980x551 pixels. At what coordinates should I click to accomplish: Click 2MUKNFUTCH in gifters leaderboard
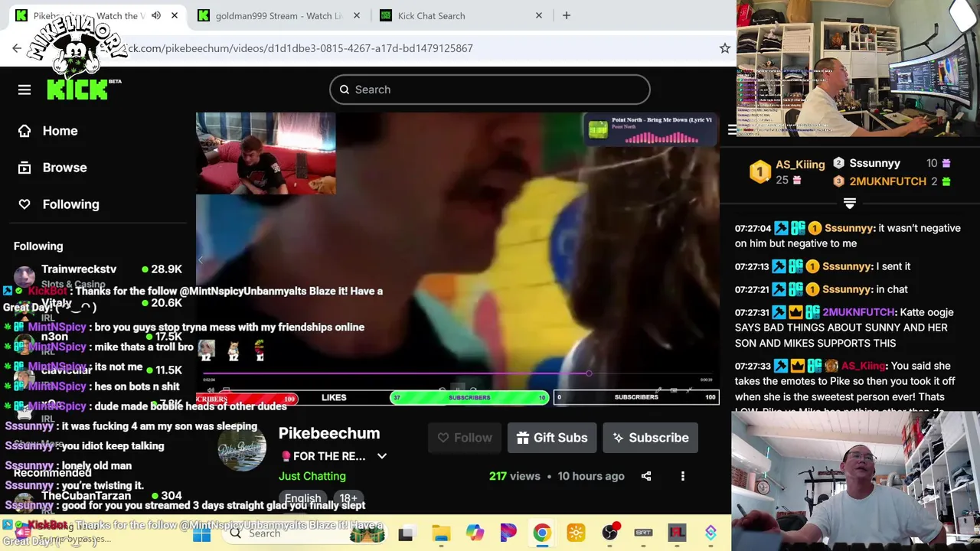(x=887, y=181)
